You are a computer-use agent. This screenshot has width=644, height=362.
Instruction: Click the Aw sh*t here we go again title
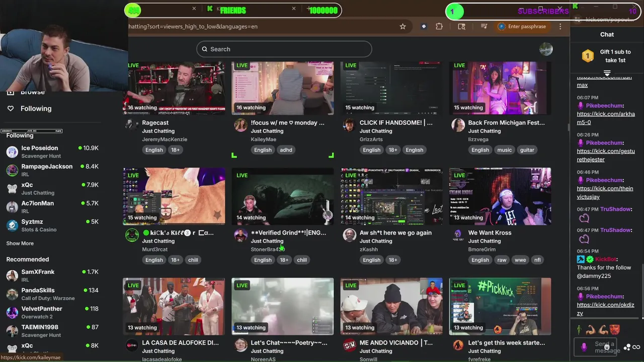pos(395,233)
